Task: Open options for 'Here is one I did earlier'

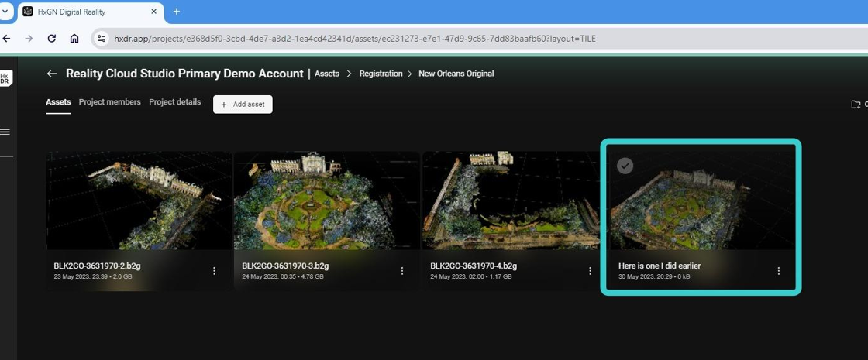Action: tap(779, 270)
